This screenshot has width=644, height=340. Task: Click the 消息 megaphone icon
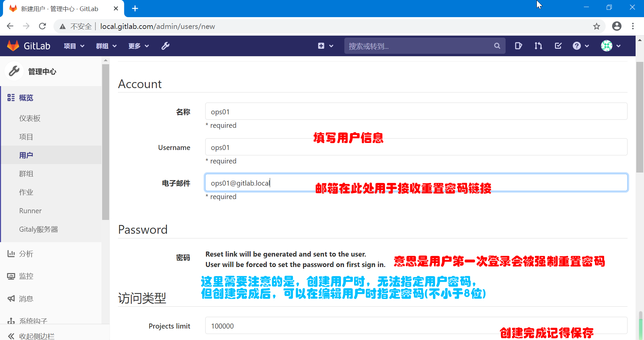coord(11,298)
